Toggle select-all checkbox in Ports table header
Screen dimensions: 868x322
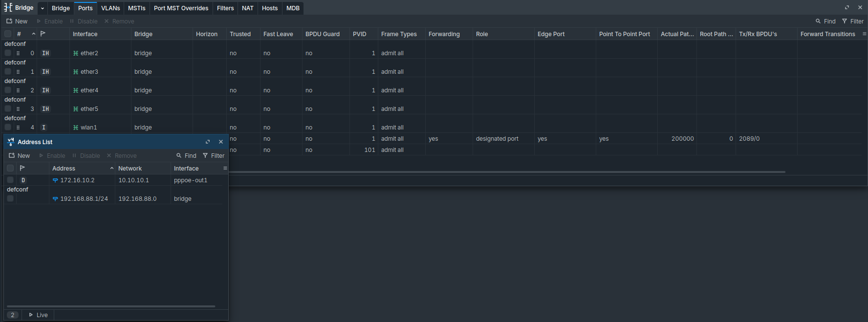[x=8, y=34]
